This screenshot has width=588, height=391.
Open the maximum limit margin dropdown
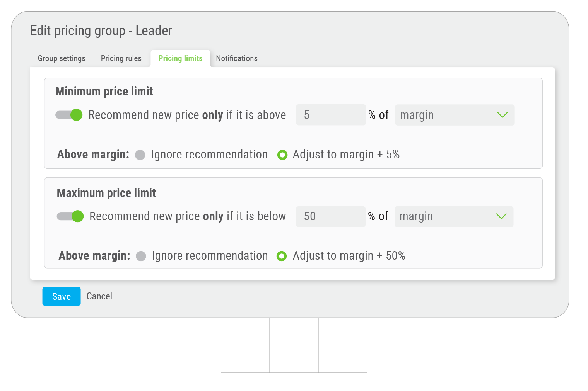point(454,216)
